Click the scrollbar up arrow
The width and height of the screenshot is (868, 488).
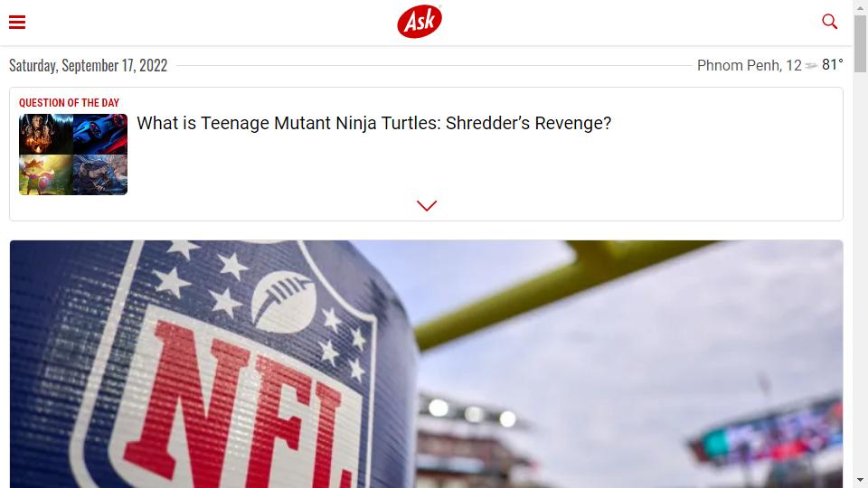(860, 7)
